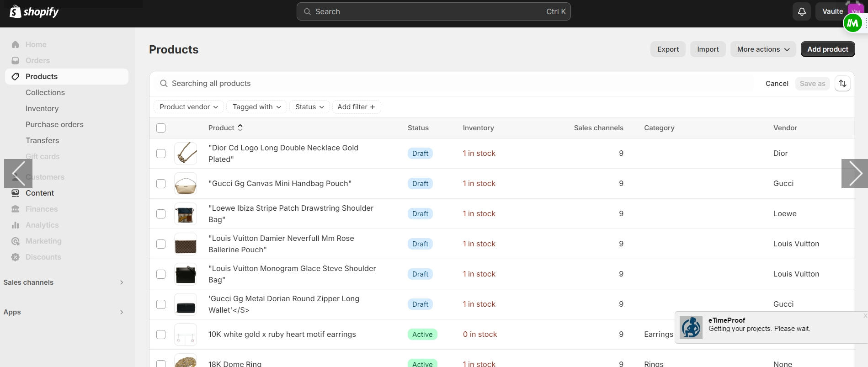
Task: Toggle the select-all products checkbox
Action: (161, 128)
